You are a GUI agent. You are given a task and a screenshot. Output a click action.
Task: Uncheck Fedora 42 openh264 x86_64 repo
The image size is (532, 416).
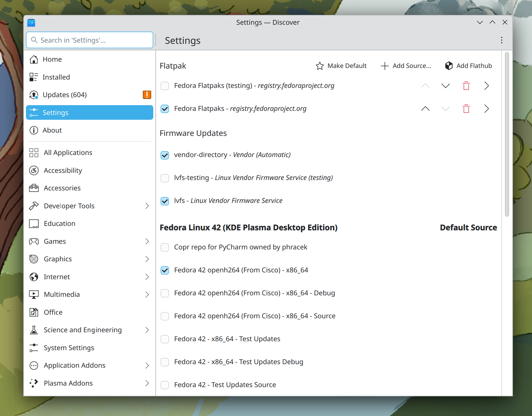pyautogui.click(x=165, y=270)
